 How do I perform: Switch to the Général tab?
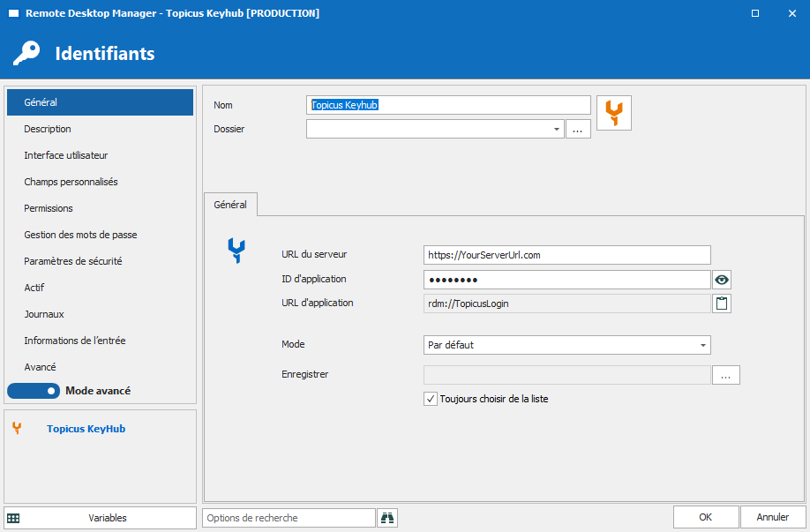point(230,204)
